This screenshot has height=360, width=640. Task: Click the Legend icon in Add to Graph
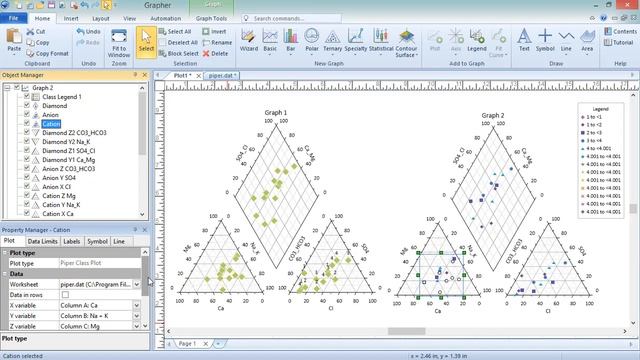[477, 36]
